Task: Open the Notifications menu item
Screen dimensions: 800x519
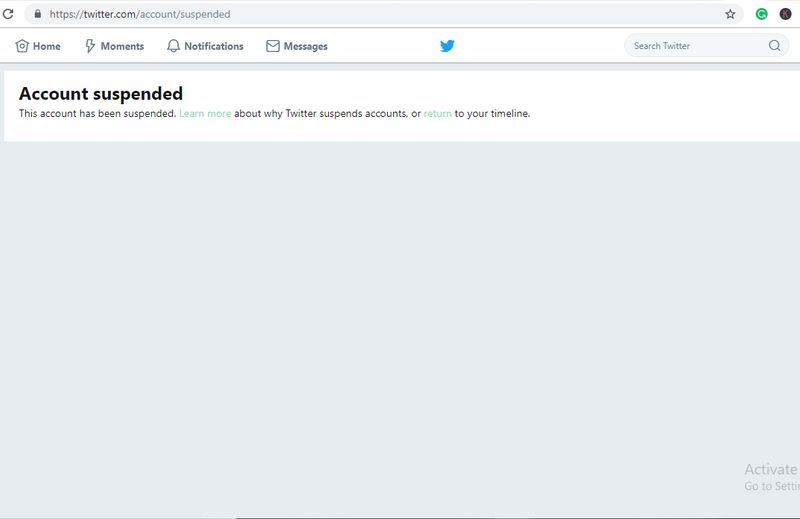Action: click(x=214, y=46)
